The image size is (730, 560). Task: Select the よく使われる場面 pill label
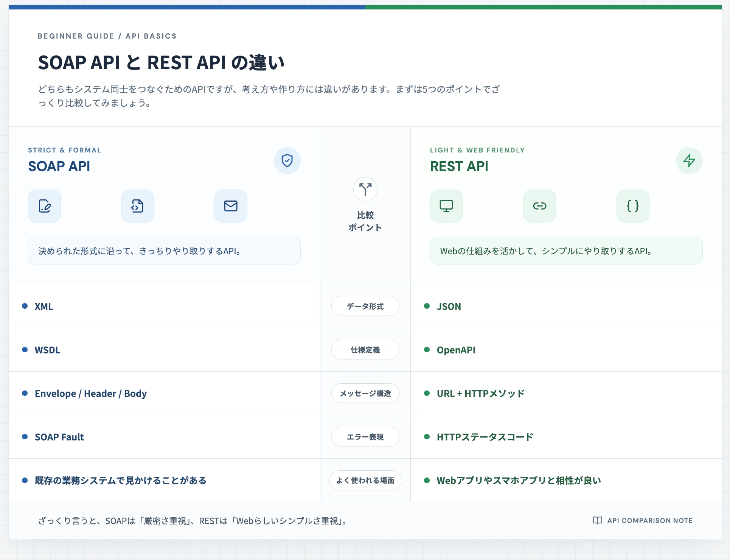(x=365, y=481)
